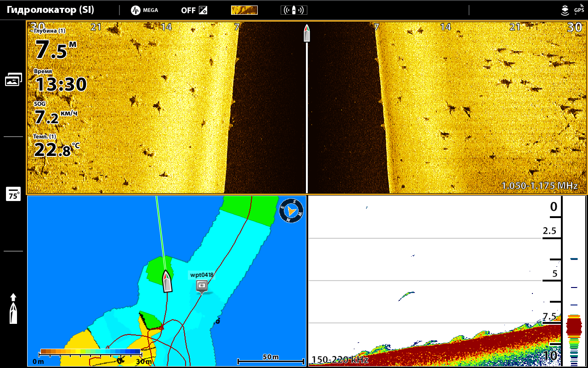The width and height of the screenshot is (588, 368).
Task: Click the 75° sidebar icon
Action: click(x=13, y=194)
